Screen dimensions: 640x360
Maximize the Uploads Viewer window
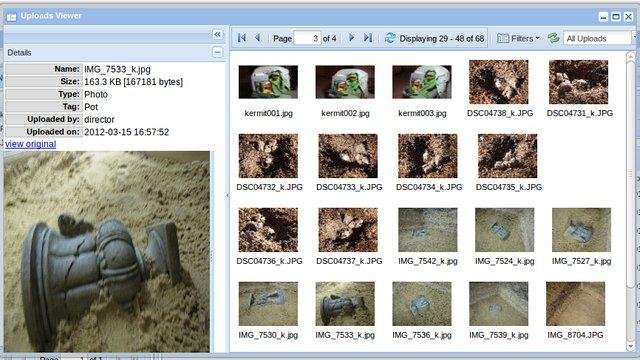616,16
